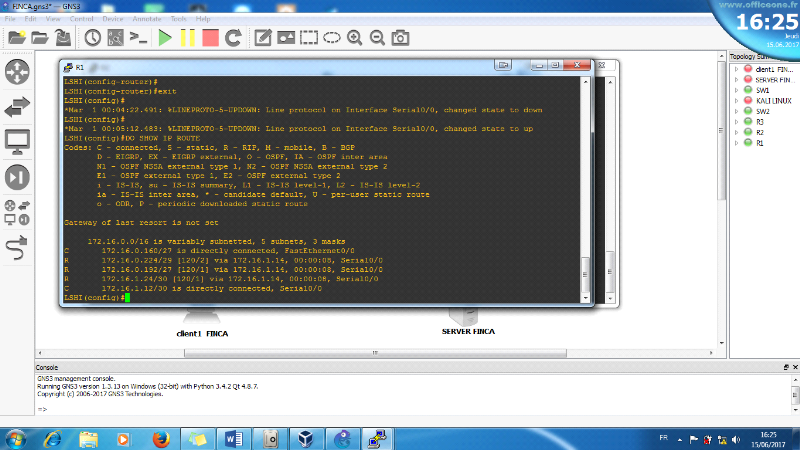Browse end devices monitor icon

pos(17,142)
